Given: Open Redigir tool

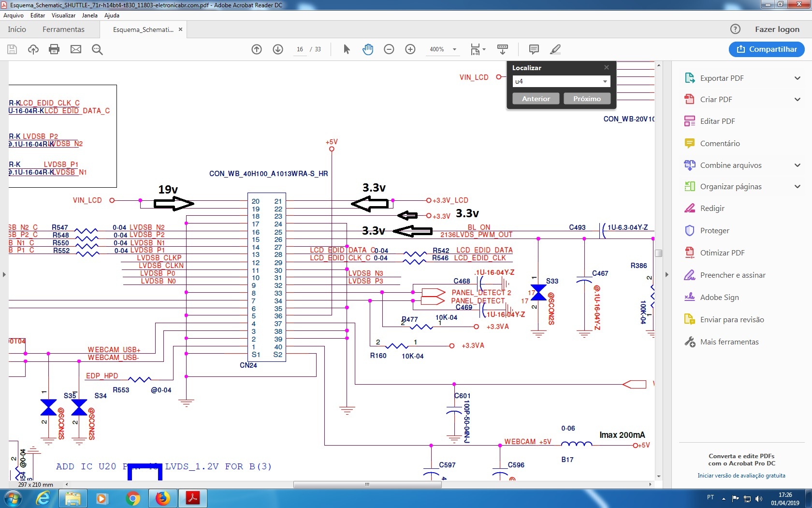Looking at the screenshot, I should coord(712,208).
